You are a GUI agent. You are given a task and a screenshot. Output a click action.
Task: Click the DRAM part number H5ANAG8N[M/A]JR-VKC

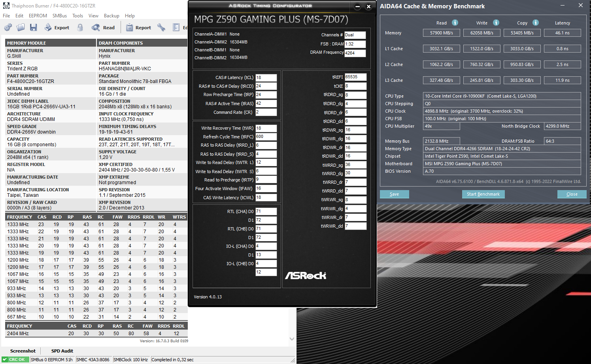pos(125,69)
